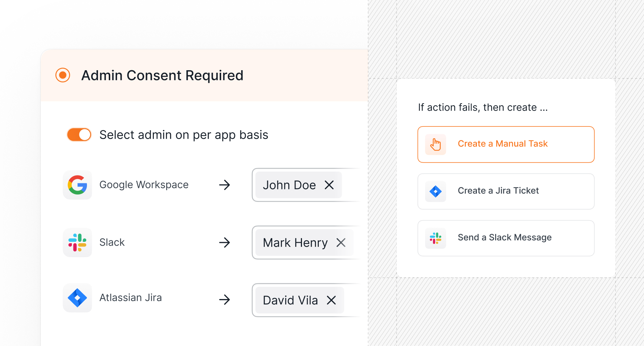Choose Create a Jira Ticket option
644x346 pixels.
tap(506, 191)
